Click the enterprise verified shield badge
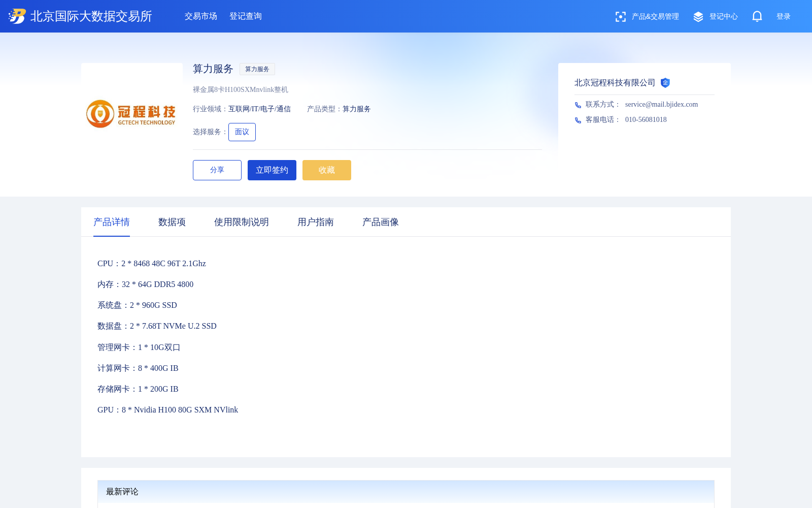The image size is (812, 508). 665,83
